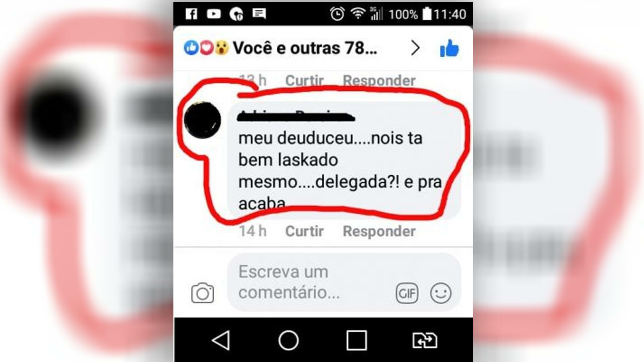Open the emoji smiley picker
The width and height of the screenshot is (644, 362).
point(441,293)
